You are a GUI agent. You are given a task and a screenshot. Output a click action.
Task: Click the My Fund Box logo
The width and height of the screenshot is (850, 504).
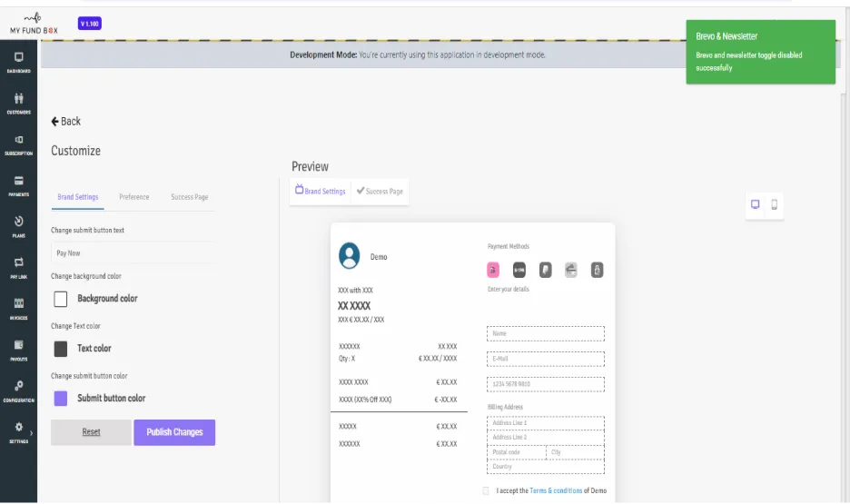coord(34,24)
